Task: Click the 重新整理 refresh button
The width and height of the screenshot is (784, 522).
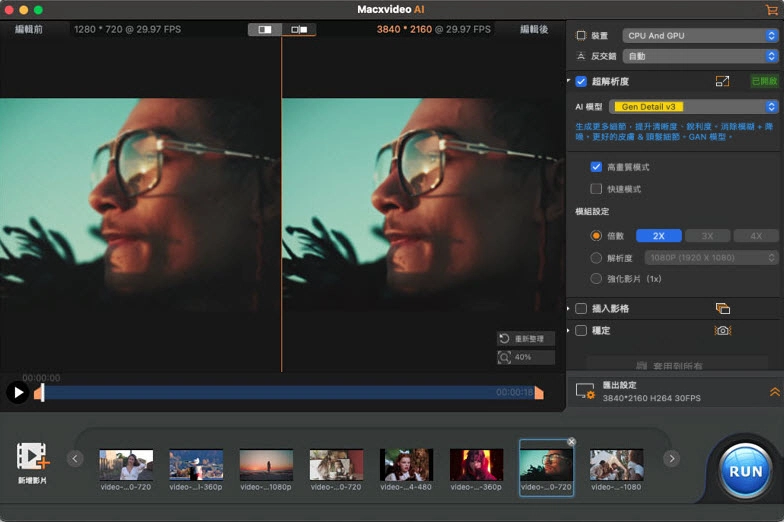Action: pyautogui.click(x=526, y=339)
